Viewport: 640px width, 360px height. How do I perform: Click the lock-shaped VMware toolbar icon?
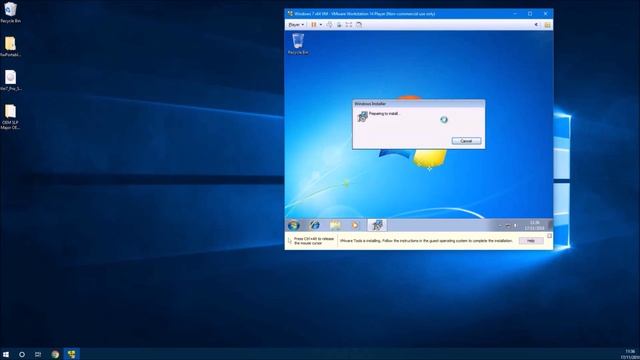[339, 25]
